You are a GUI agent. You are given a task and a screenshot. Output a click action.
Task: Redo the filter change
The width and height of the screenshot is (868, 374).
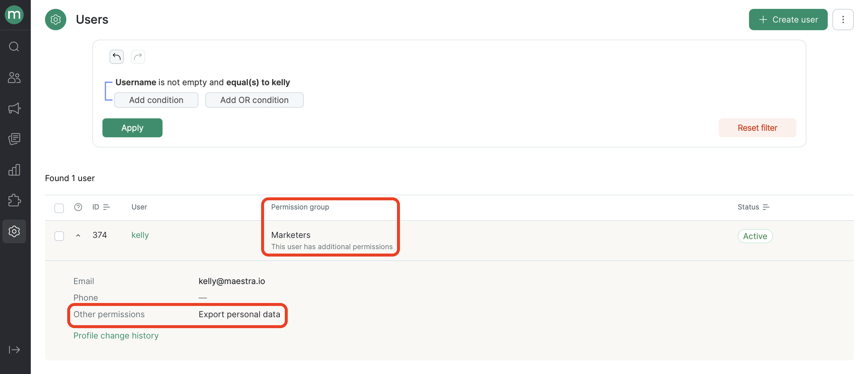(x=138, y=57)
